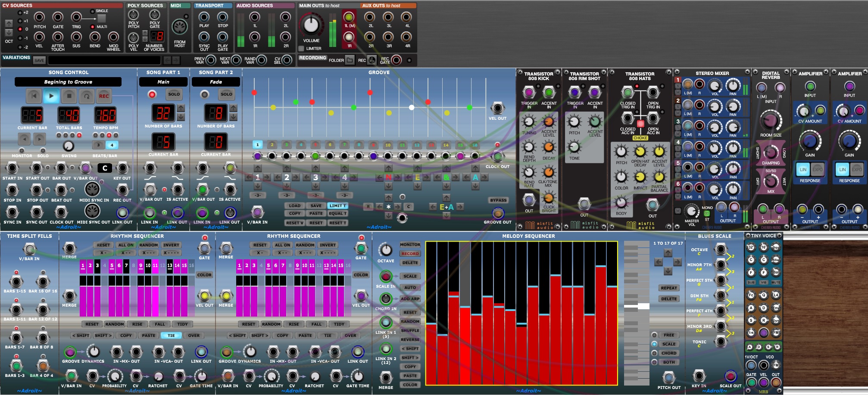868x395 pixels.
Task: Click Groove LOAD button
Action: [x=295, y=206]
